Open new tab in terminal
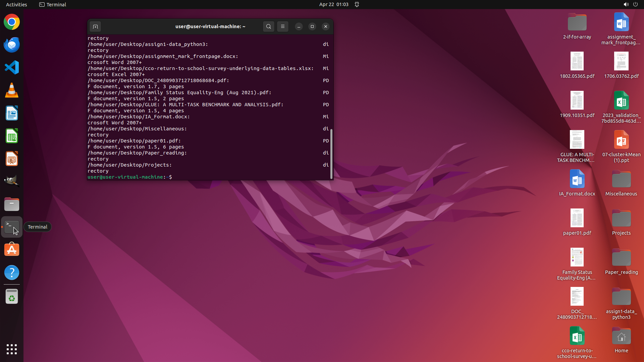644x362 pixels. [x=95, y=26]
